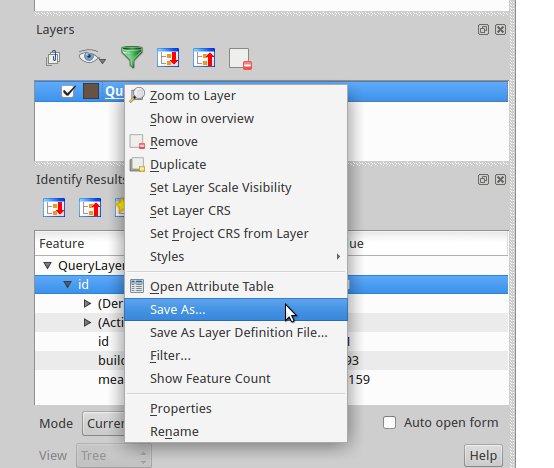Image resolution: width=554 pixels, height=468 pixels.
Task: Click Expand All icon in Layers toolbar
Action: [x=168, y=58]
